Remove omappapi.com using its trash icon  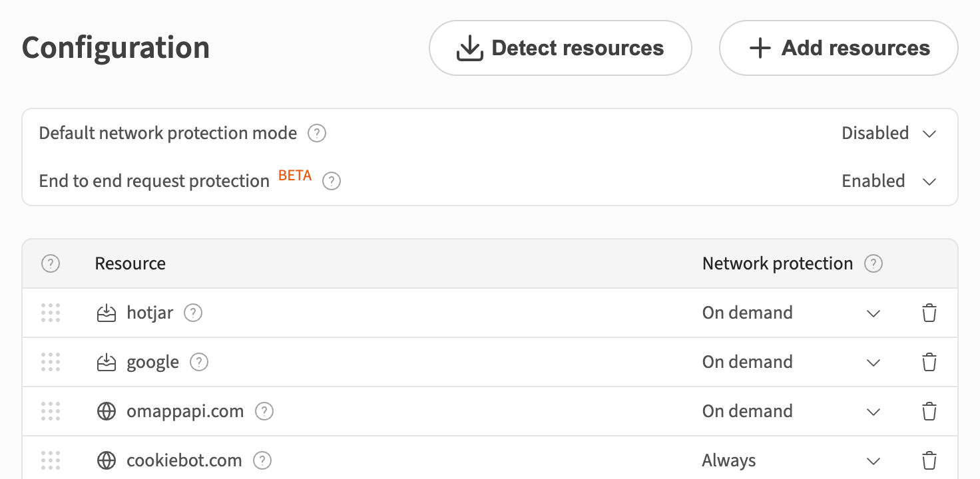click(929, 411)
